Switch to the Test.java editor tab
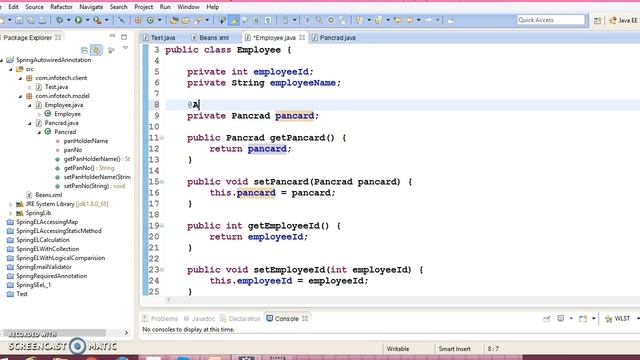Image resolution: width=640 pixels, height=360 pixels. [x=159, y=38]
